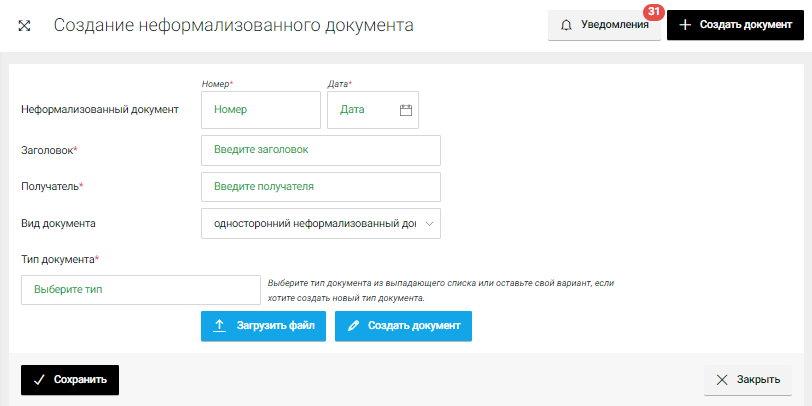Viewport: 812px width, 406px height.
Task: Click the fullscreen arrows icon beside the page title
Action: click(25, 25)
